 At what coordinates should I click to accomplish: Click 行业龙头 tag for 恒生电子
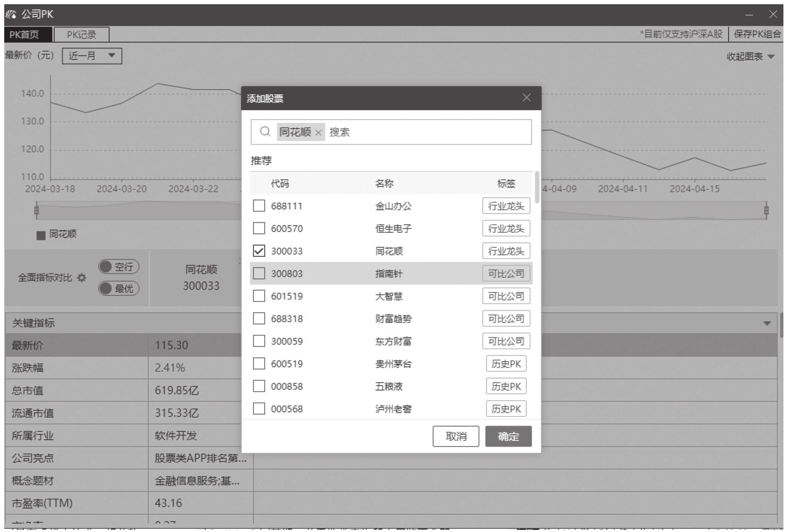(x=506, y=228)
